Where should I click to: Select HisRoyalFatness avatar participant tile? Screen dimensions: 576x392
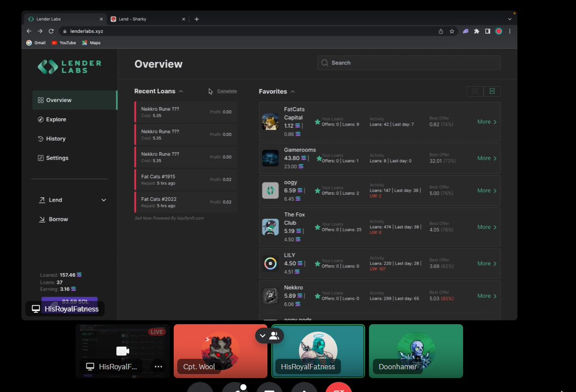click(318, 351)
